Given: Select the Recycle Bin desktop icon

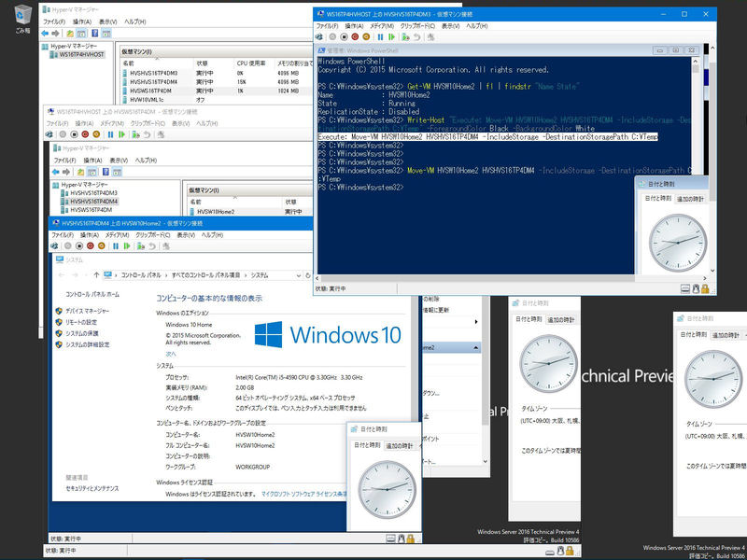Looking at the screenshot, I should coord(22,19).
